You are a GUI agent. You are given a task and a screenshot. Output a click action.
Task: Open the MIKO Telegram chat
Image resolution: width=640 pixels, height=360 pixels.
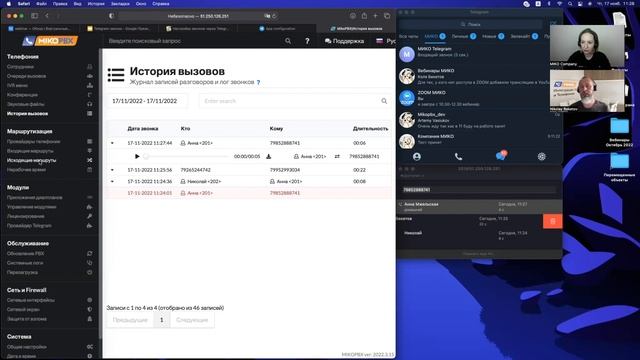(473, 54)
